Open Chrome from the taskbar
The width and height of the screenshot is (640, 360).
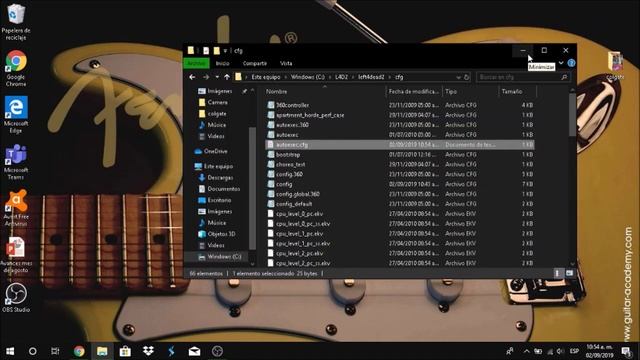click(x=79, y=351)
